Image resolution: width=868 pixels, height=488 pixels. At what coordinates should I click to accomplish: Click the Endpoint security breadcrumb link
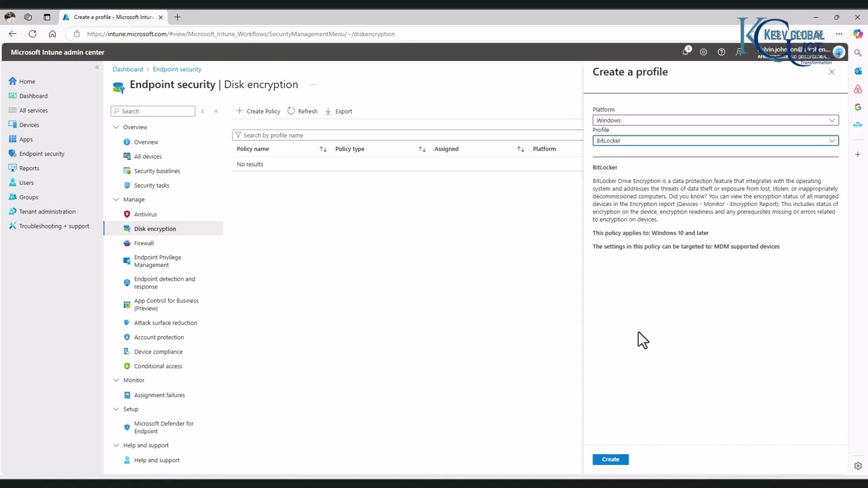tap(177, 69)
